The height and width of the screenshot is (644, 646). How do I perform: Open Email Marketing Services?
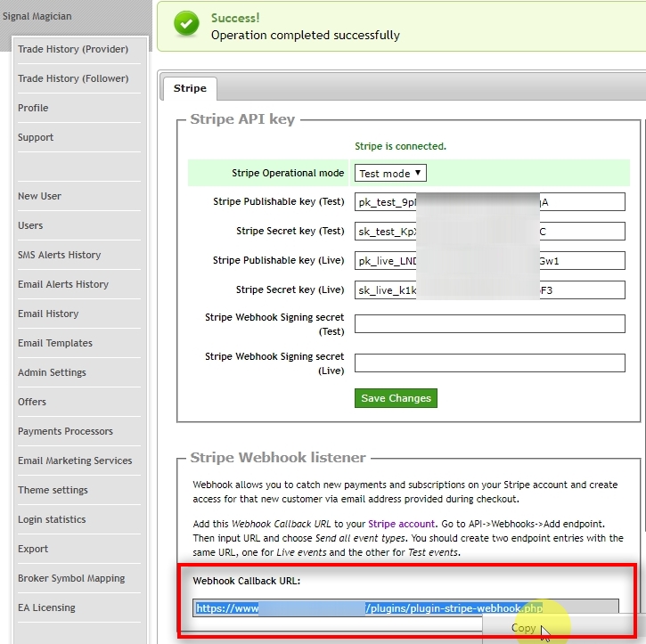(x=75, y=461)
